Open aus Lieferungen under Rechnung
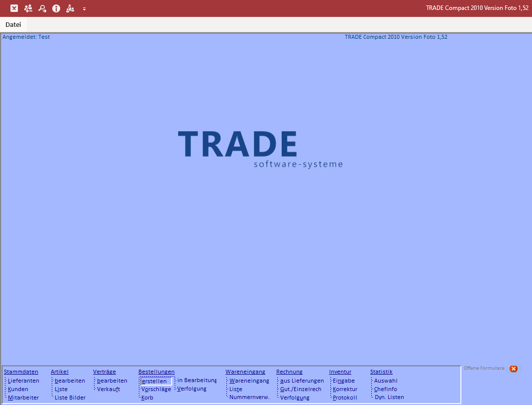 click(302, 381)
